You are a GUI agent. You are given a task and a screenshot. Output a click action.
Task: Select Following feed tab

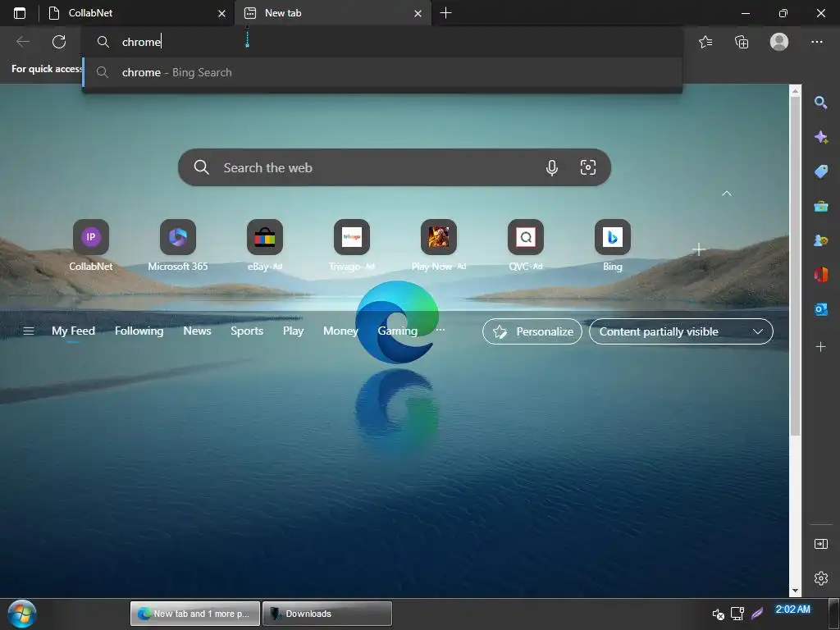(x=139, y=331)
